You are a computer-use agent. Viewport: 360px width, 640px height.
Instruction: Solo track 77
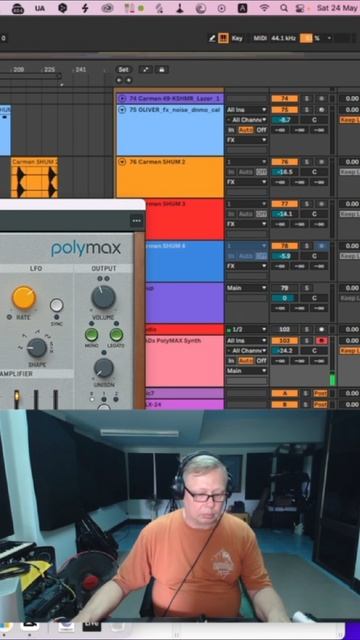tap(307, 204)
